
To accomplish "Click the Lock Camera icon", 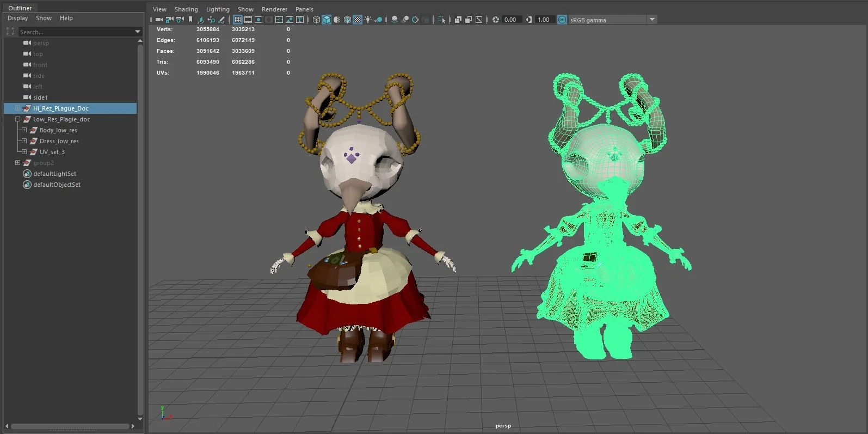I will pyautogui.click(x=170, y=20).
